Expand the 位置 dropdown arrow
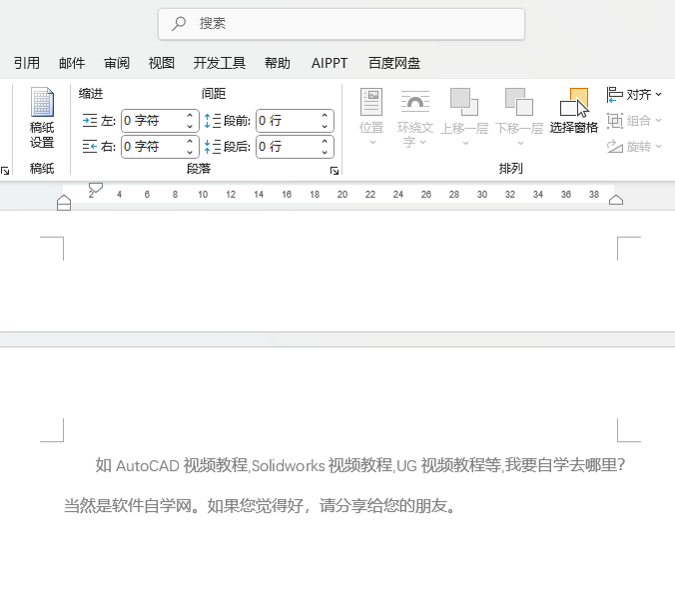This screenshot has width=675, height=616. click(x=372, y=143)
